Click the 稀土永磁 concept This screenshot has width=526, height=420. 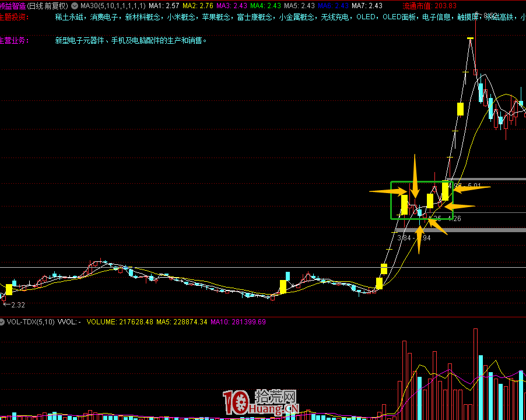[x=69, y=17]
